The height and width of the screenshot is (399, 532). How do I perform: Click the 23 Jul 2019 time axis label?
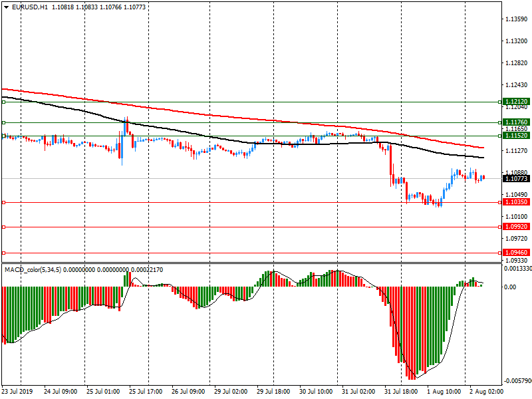[x=17, y=392]
